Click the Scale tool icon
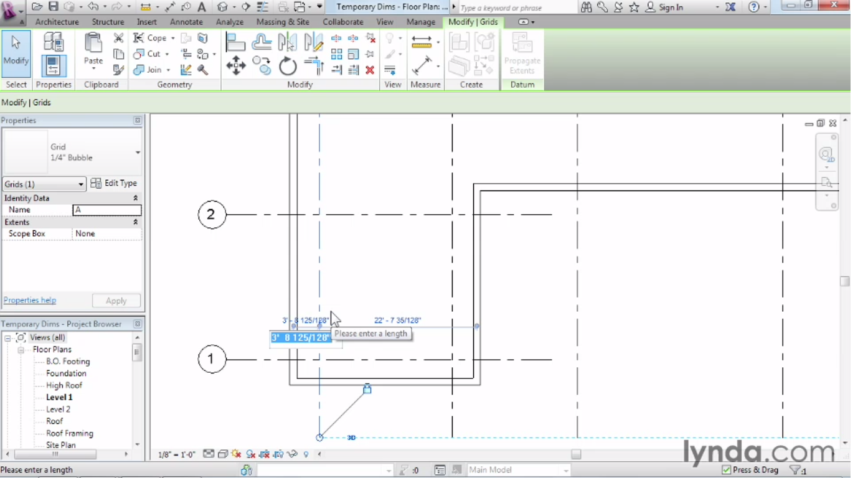 click(353, 54)
